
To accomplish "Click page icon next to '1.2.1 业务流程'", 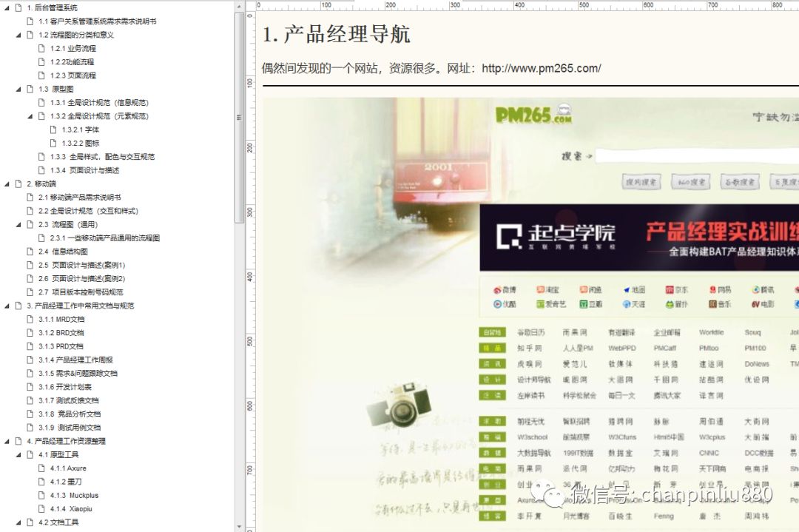I will coord(41,48).
